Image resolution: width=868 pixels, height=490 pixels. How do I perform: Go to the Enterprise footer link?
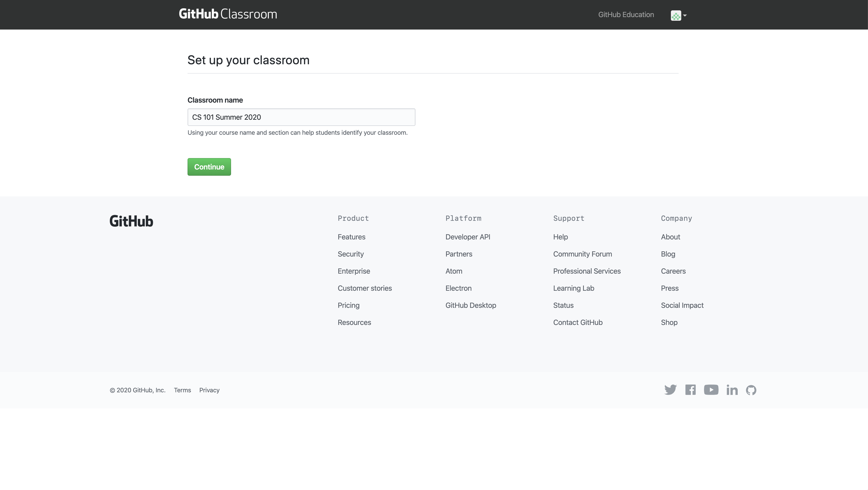coord(354,271)
